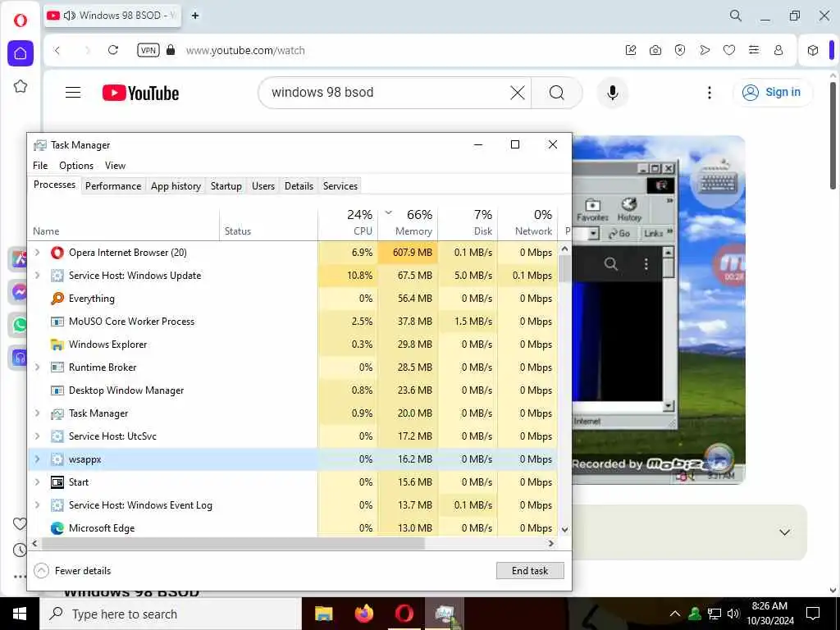The image size is (840, 630).
Task: Switch to the Details tab
Action: pos(299,186)
